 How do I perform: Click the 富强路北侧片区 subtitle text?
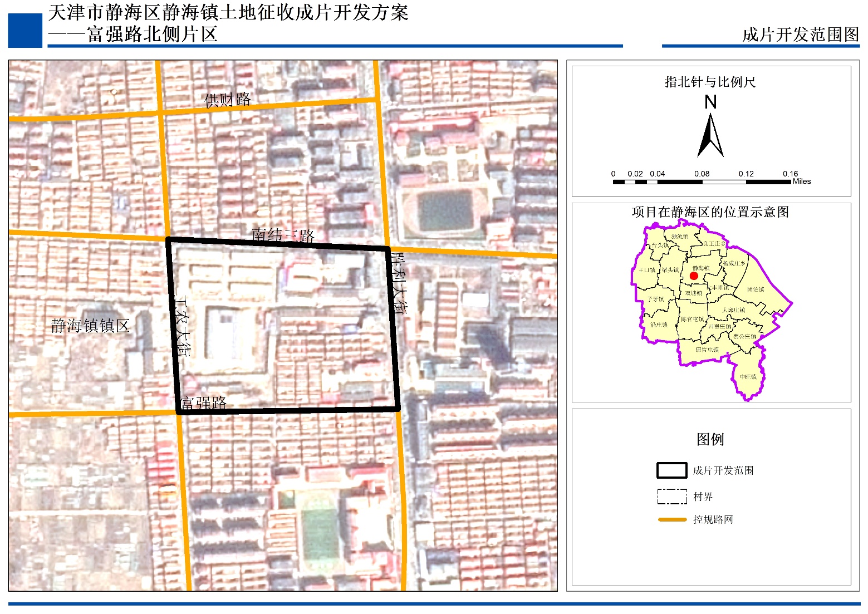point(151,35)
